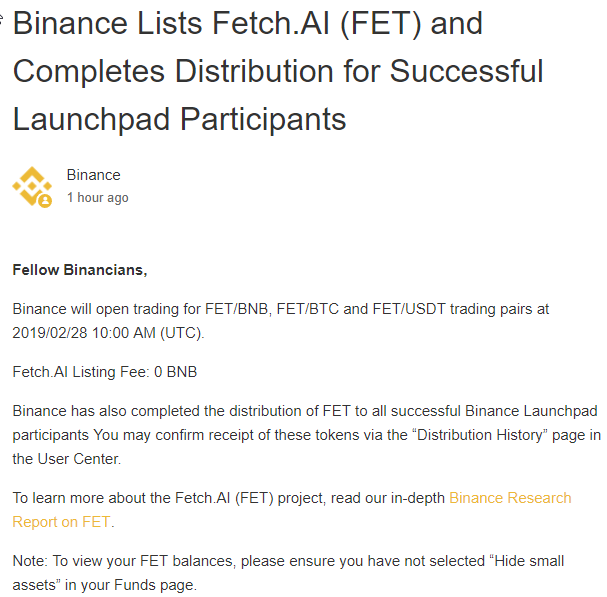Click the partially visible icon left of the title
The image size is (607, 597).
pos(3,16)
